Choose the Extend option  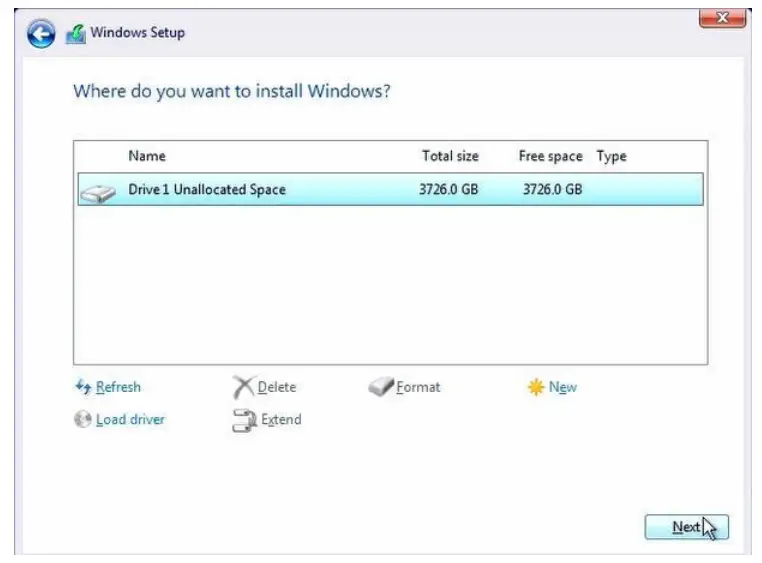click(281, 419)
